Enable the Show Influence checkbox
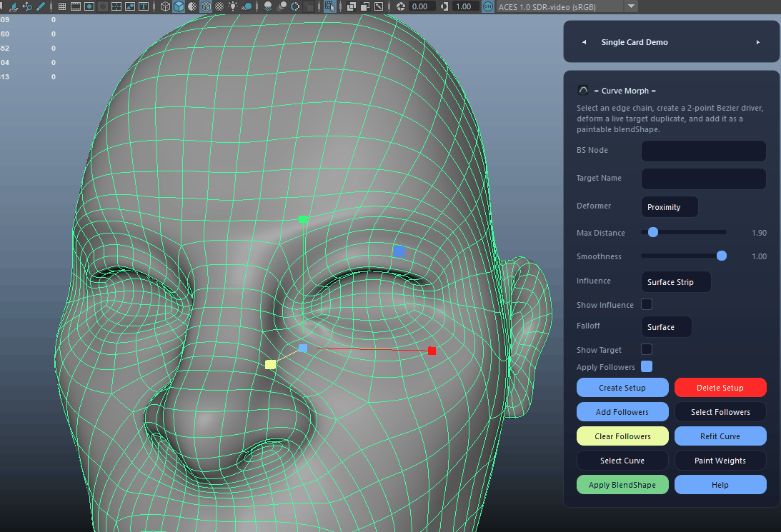Screen dimensions: 781x532 [647, 304]
